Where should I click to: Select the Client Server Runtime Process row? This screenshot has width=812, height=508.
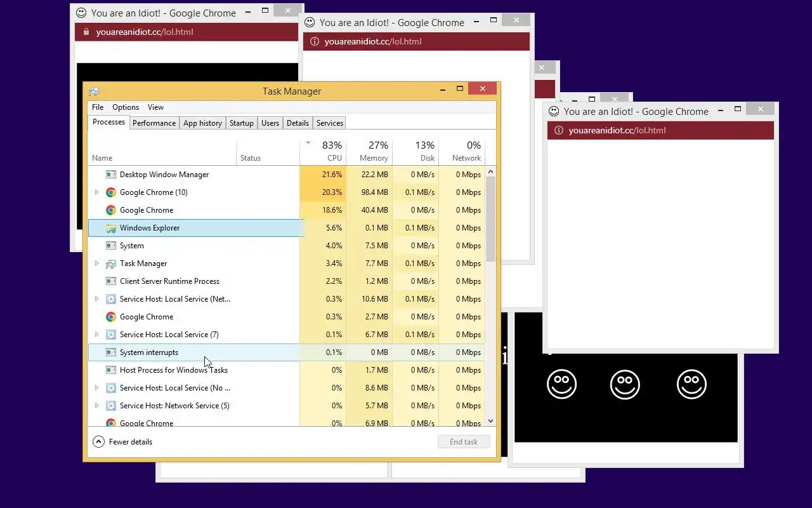287,281
